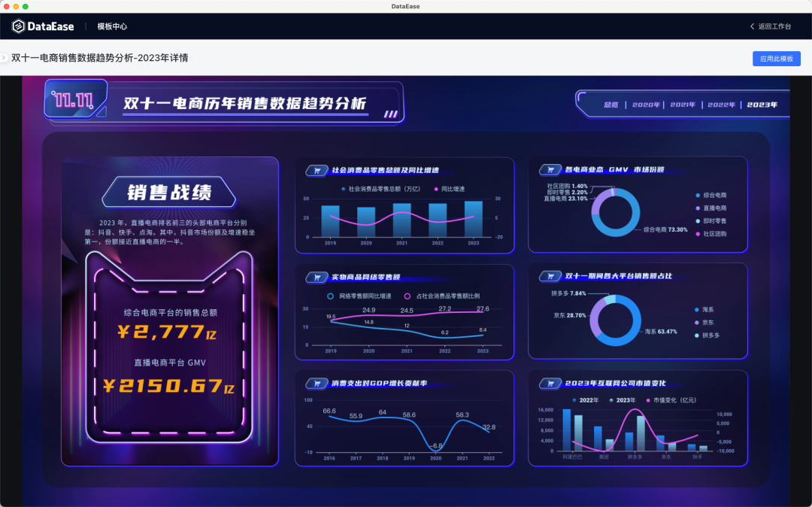The image size is (812, 507).
Task: Toggle 2023年 legend series in 市值变化 chart
Action: point(623,400)
